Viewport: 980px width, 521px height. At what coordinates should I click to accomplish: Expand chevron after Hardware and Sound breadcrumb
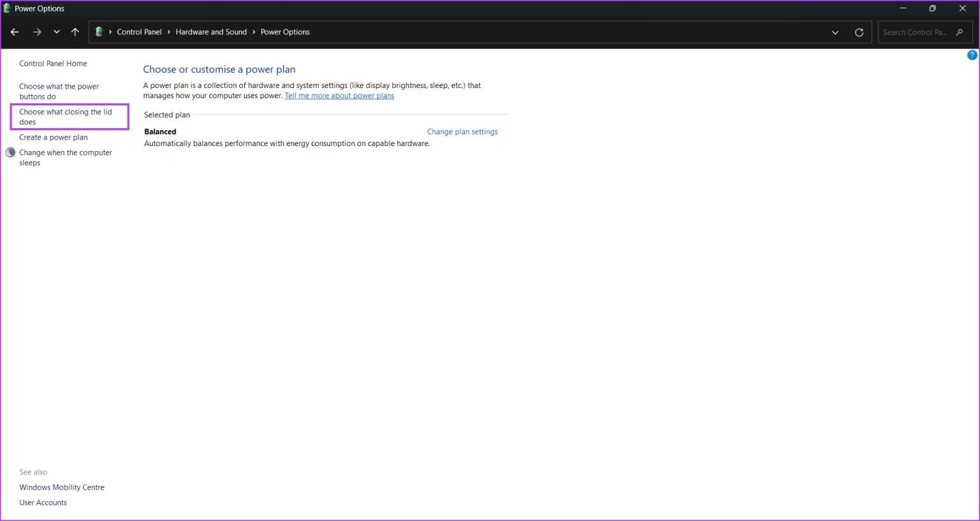pyautogui.click(x=254, y=32)
